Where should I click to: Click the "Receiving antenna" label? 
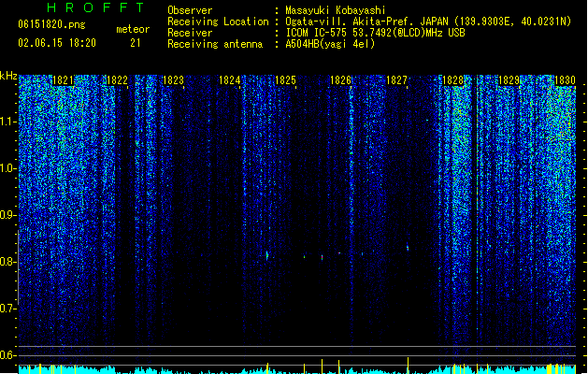pyautogui.click(x=215, y=44)
